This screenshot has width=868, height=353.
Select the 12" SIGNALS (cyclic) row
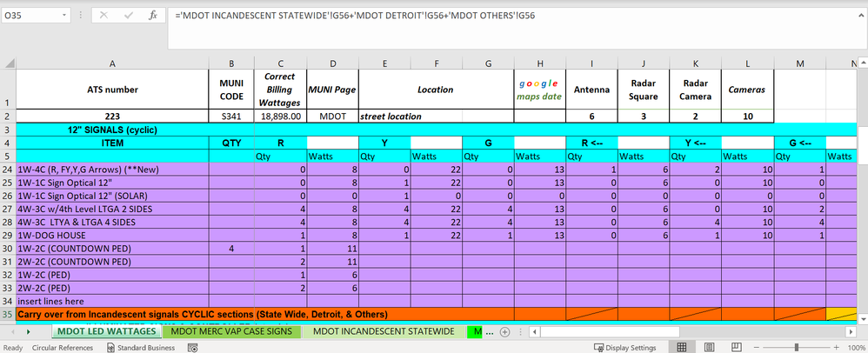coord(437,130)
